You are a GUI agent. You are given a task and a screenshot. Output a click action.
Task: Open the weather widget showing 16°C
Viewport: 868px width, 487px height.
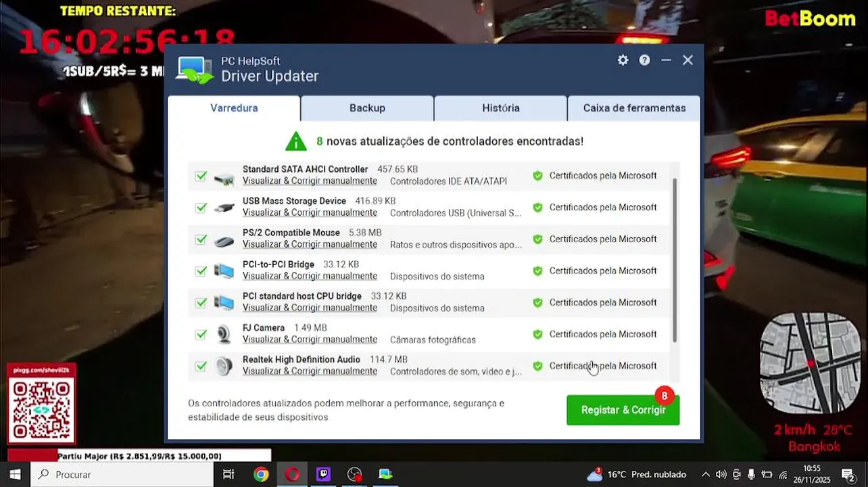pos(636,475)
